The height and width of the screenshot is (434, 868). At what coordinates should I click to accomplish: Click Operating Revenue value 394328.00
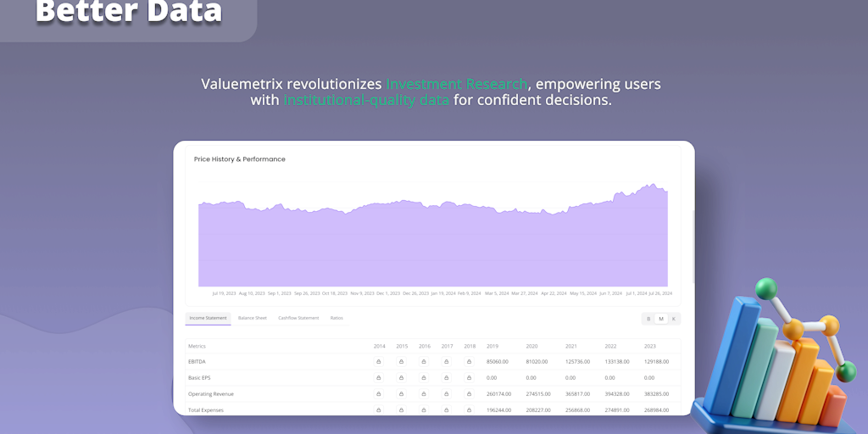617,394
